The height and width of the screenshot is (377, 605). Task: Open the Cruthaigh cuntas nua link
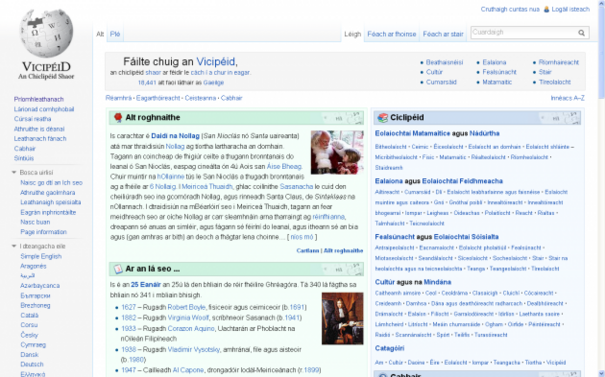pyautogui.click(x=510, y=9)
